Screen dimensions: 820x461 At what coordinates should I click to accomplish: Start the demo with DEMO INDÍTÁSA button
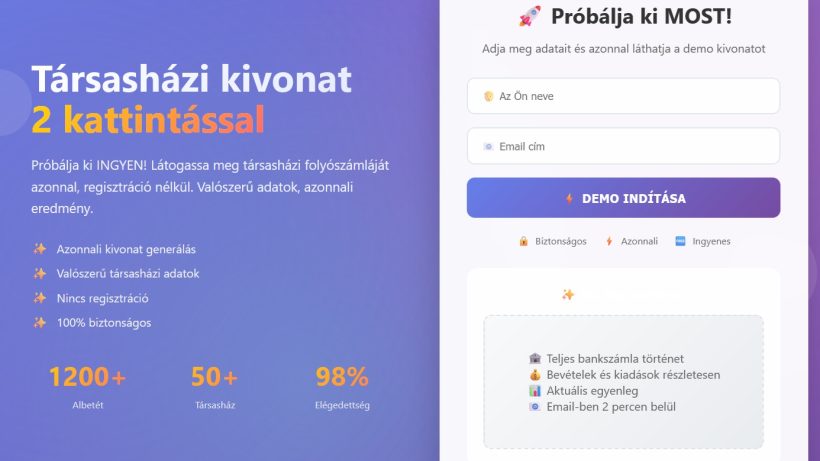click(623, 198)
